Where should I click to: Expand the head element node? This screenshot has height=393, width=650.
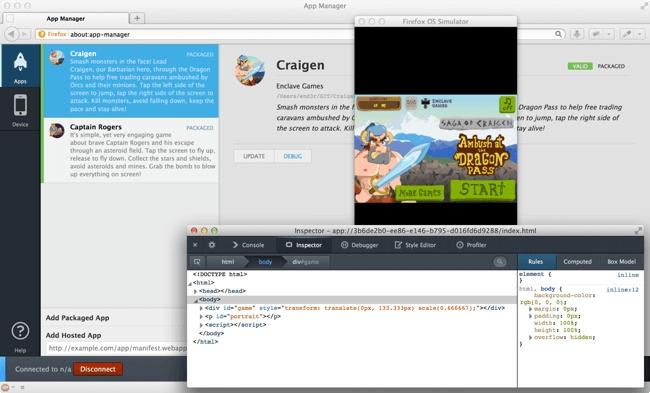(196, 291)
